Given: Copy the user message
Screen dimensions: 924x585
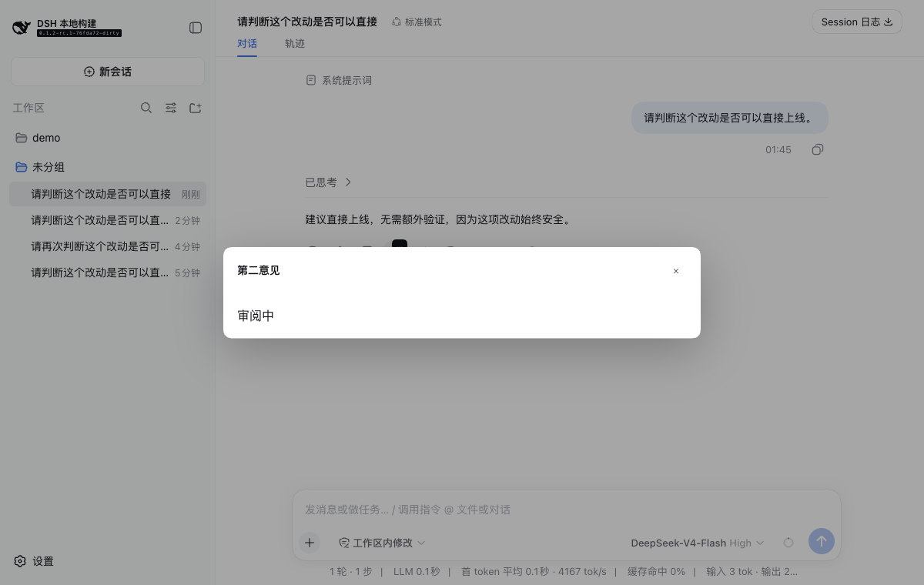Looking at the screenshot, I should coord(818,149).
